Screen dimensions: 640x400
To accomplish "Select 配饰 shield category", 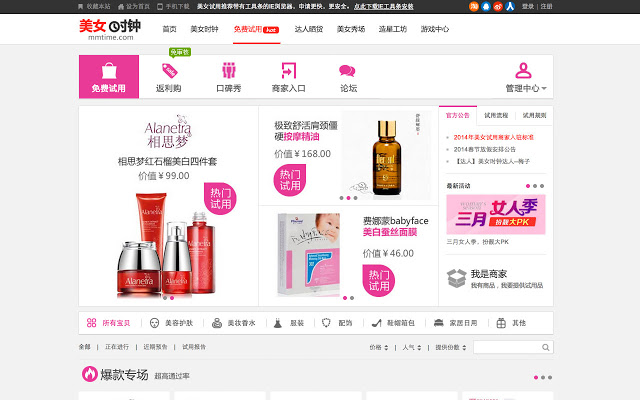I will click(x=337, y=323).
